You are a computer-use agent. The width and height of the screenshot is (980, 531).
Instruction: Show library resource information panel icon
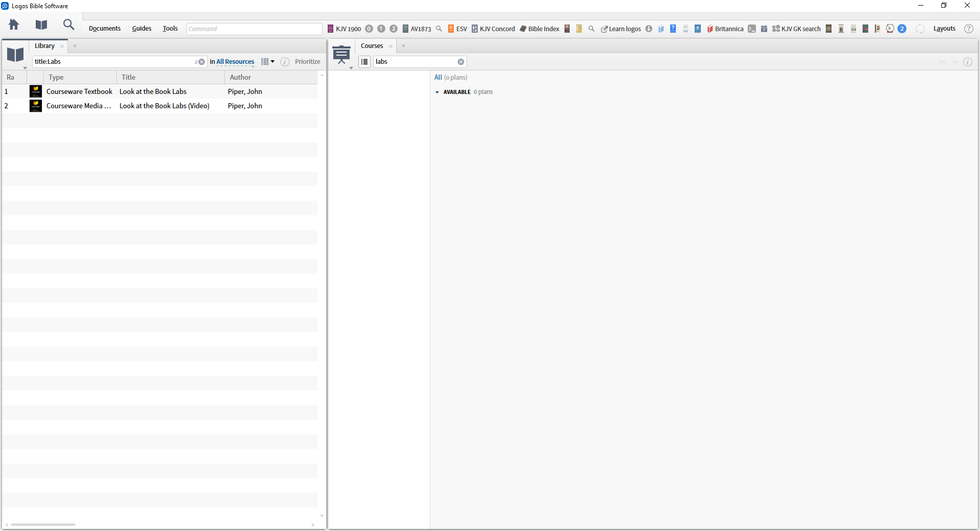285,62
